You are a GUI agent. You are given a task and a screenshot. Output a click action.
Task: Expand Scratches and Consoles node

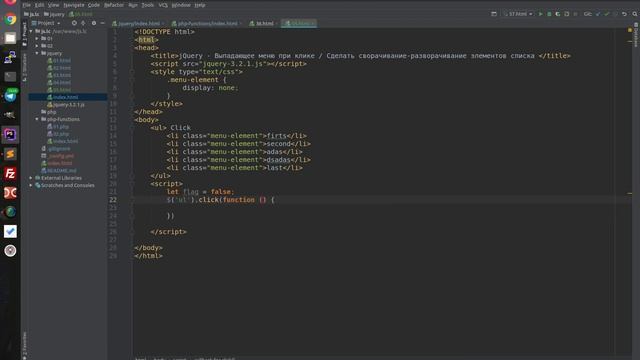[x=31, y=185]
